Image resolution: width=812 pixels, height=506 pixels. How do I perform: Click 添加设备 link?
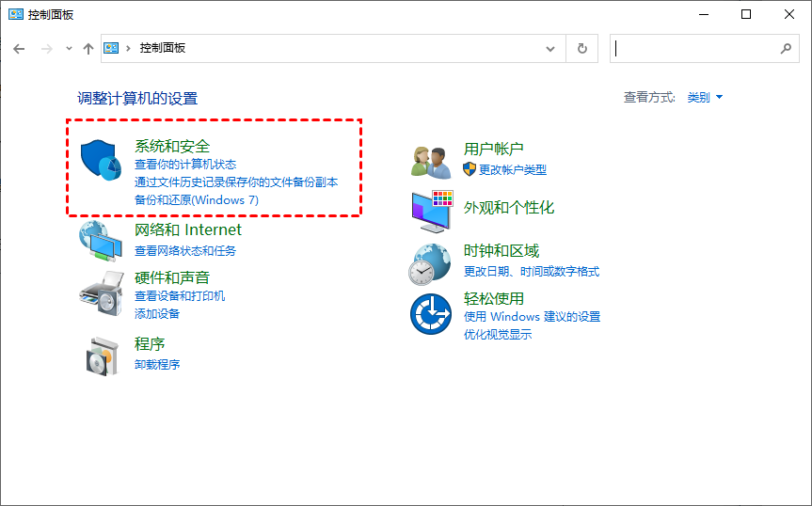click(157, 313)
